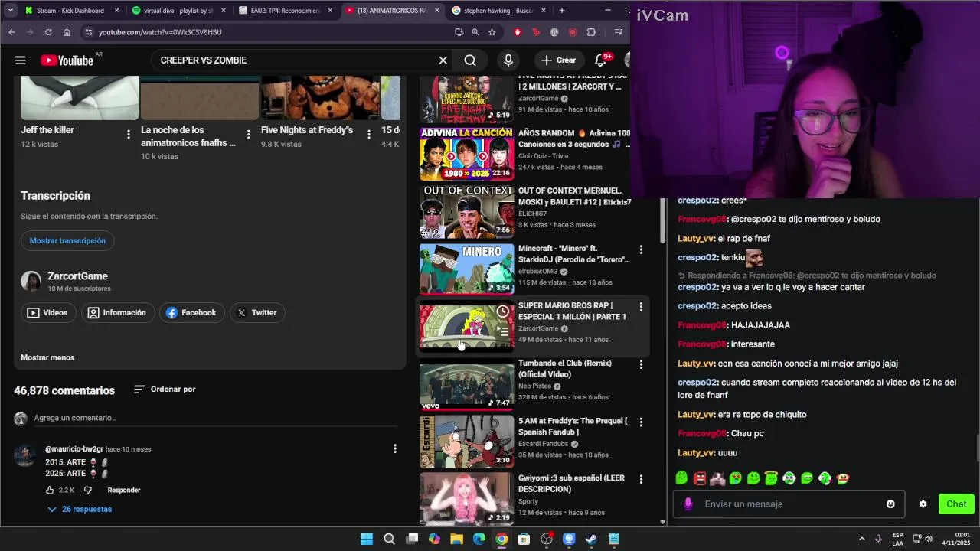Add SUPER MARIO BROS RAP to Watch later
This screenshot has width=980, height=551.
pos(502,311)
